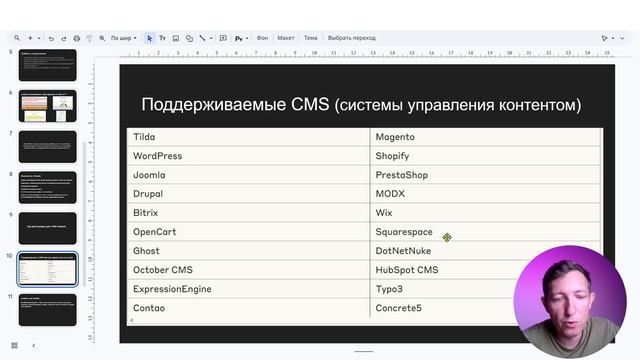Select slide 6 thumbnail

(47, 106)
